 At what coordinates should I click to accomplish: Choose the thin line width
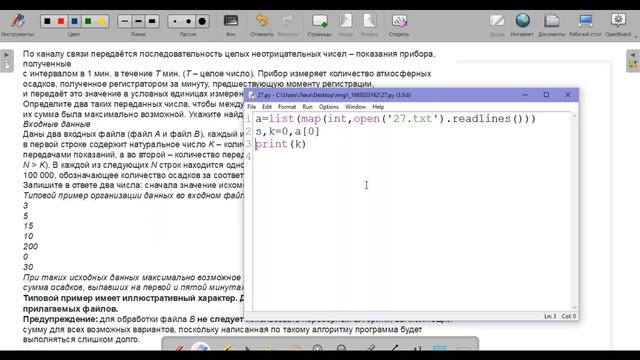125,21
